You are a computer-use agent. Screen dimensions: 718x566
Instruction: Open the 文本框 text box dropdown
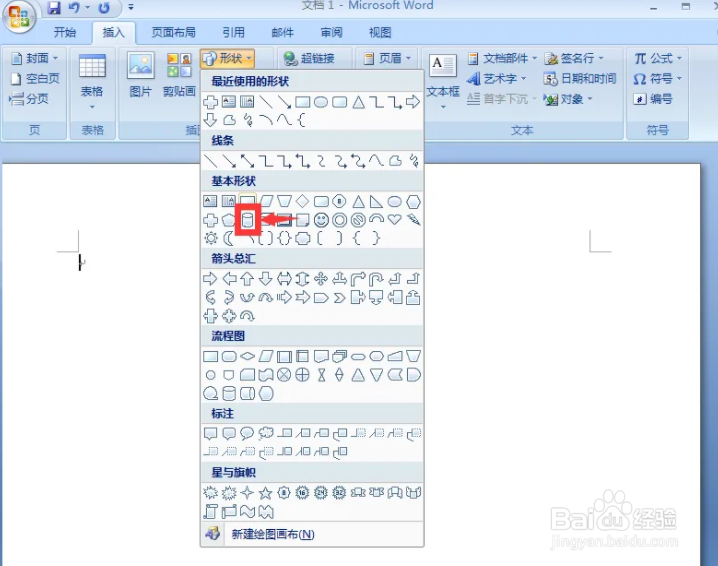click(443, 82)
